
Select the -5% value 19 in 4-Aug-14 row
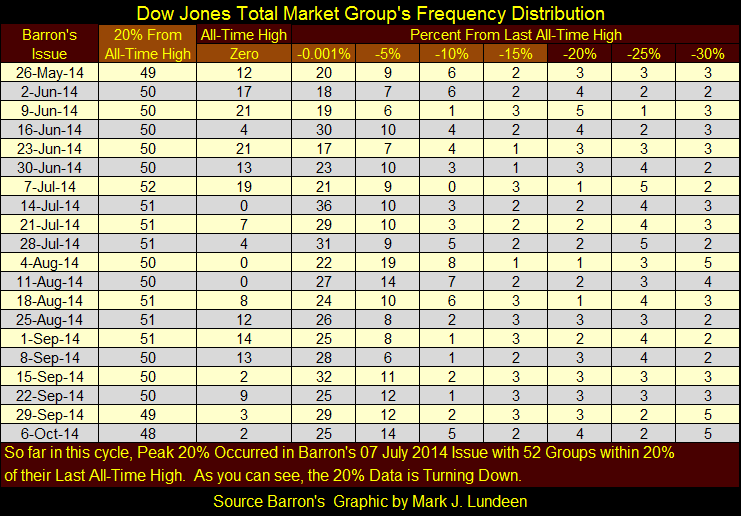388,262
